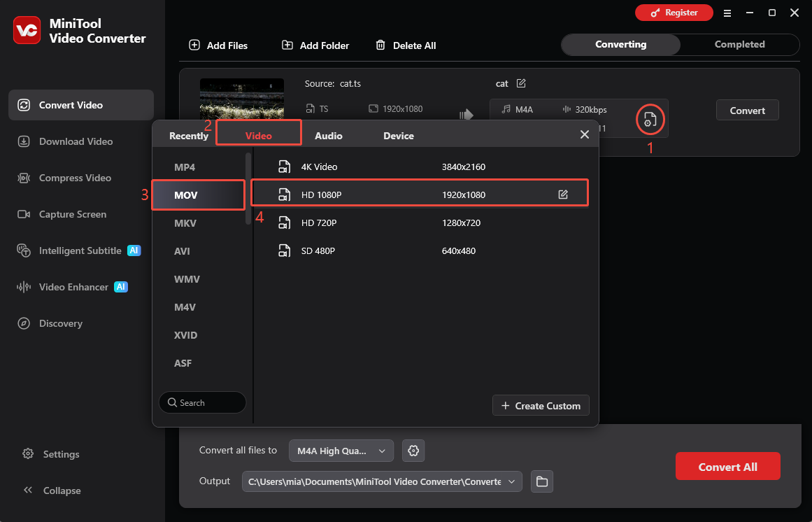Click the Download Video sidebar icon
This screenshot has width=812, height=522.
pos(24,141)
